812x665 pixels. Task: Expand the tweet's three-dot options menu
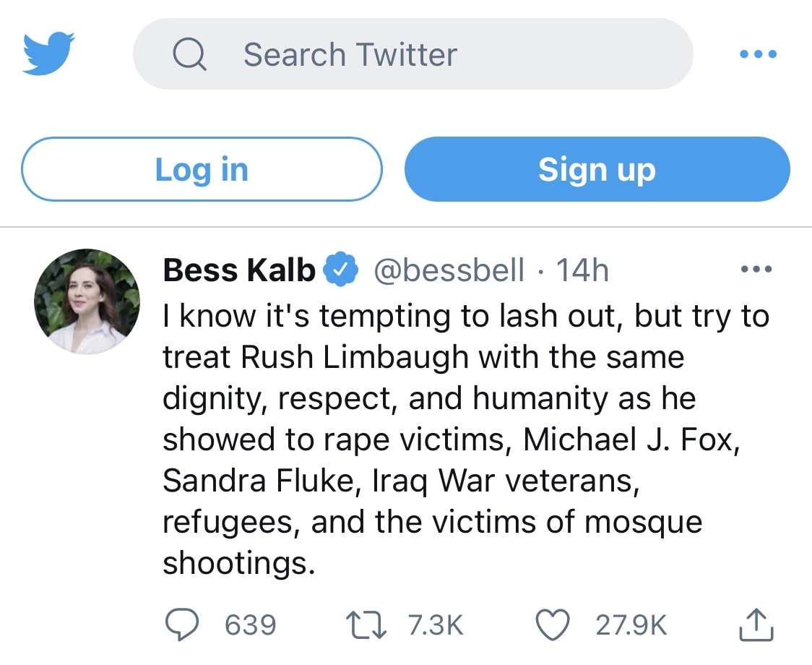click(757, 270)
